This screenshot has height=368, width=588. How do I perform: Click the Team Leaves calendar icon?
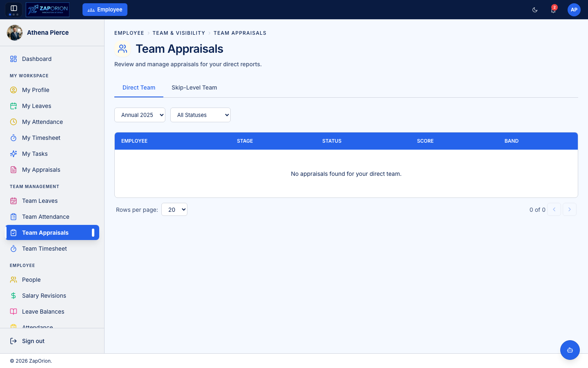[x=13, y=201]
